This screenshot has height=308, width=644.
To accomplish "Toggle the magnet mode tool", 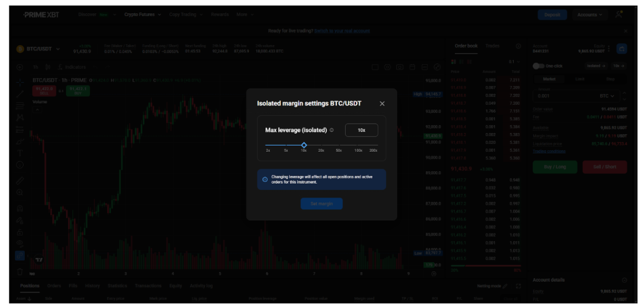I will pyautogui.click(x=20, y=208).
